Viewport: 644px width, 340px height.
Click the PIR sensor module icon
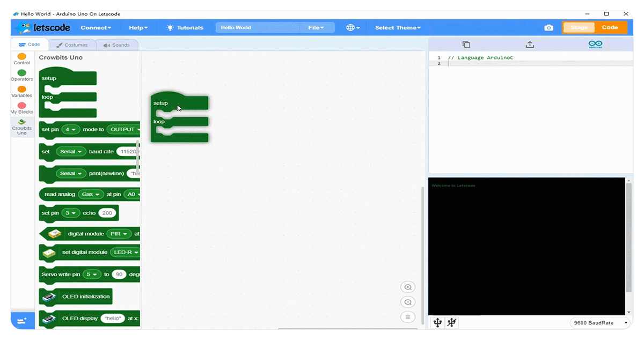(x=54, y=234)
